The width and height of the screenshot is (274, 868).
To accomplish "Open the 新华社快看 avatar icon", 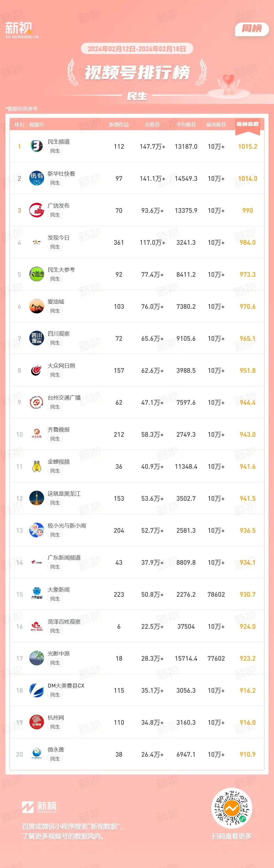I will tap(36, 178).
